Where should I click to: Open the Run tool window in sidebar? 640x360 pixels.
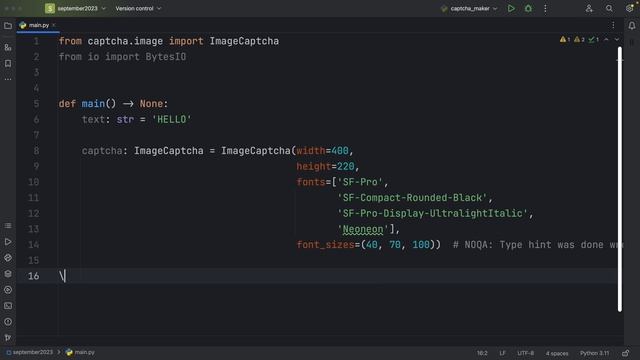pos(8,242)
